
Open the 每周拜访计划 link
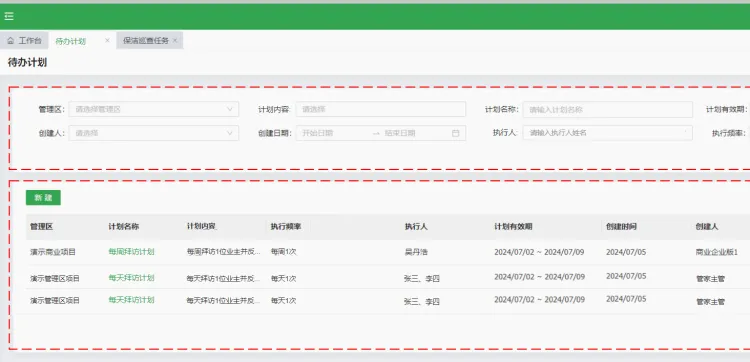(x=132, y=252)
